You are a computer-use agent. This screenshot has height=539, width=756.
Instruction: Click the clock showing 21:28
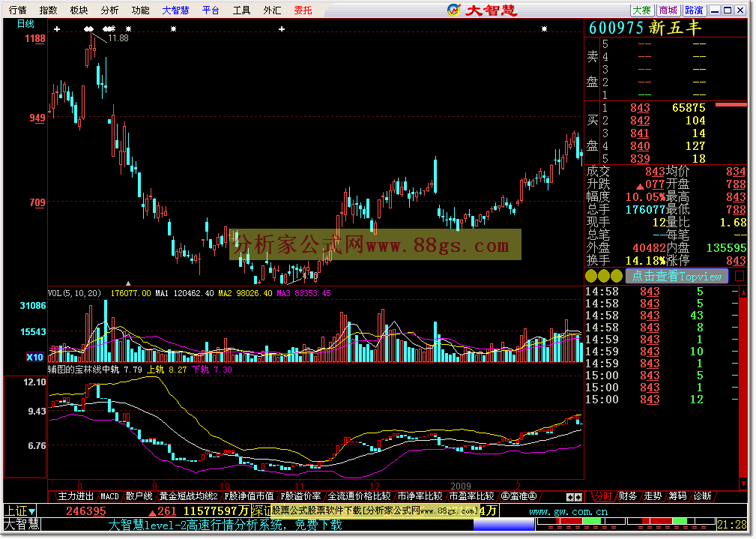[732, 525]
